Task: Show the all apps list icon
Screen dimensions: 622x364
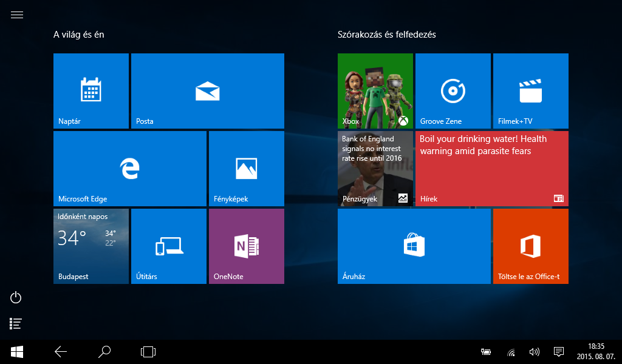Action: point(16,324)
